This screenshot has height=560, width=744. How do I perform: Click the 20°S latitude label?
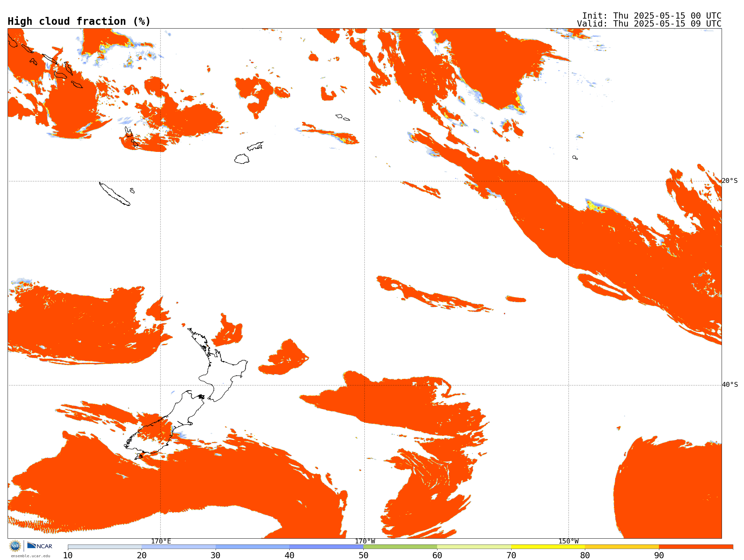click(x=730, y=181)
